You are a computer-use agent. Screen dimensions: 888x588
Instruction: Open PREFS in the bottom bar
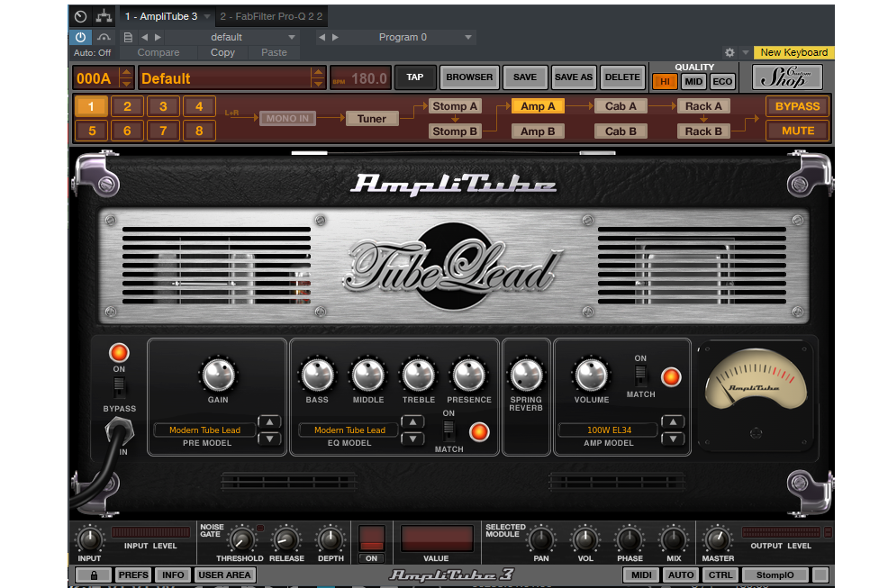coord(133,575)
